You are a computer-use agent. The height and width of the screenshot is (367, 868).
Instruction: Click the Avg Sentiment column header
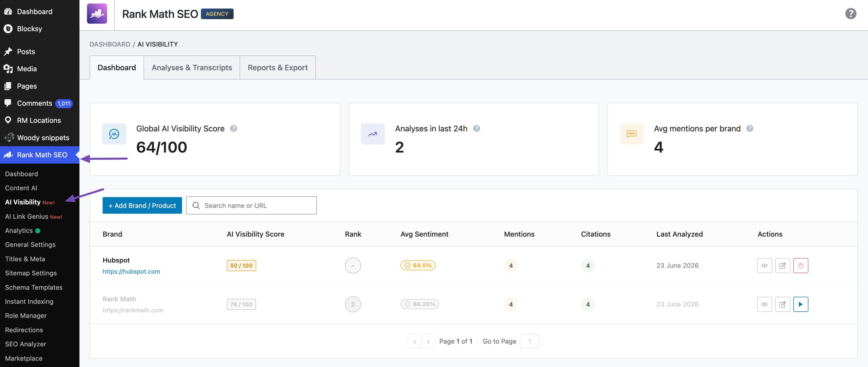425,234
